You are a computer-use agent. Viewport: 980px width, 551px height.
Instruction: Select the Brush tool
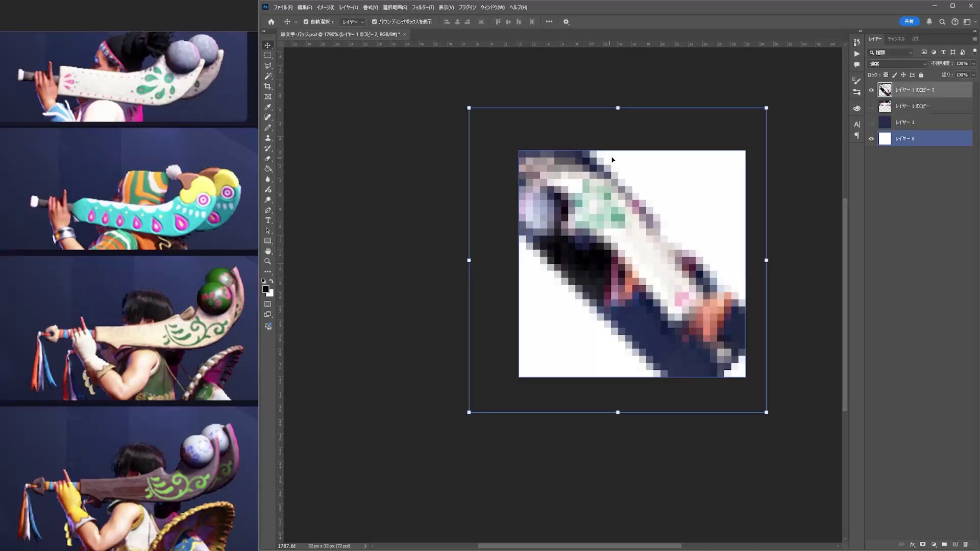click(x=267, y=128)
